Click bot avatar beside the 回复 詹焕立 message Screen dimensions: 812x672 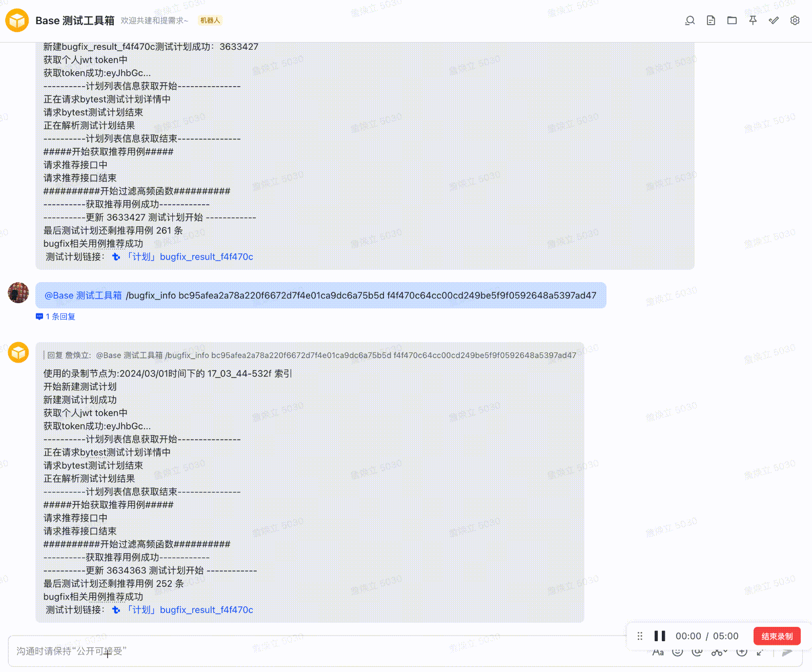pos(18,352)
